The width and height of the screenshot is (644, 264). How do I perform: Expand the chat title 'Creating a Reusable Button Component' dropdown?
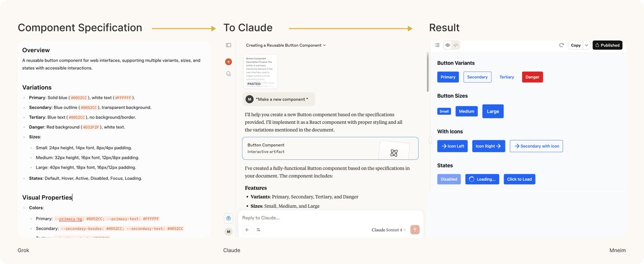coord(286,46)
